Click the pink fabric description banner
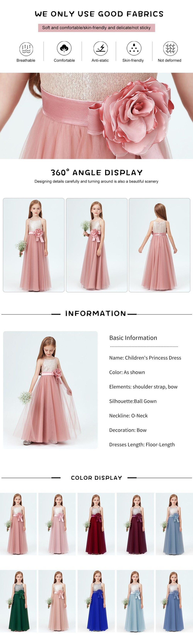193x644 pixels. point(97,28)
